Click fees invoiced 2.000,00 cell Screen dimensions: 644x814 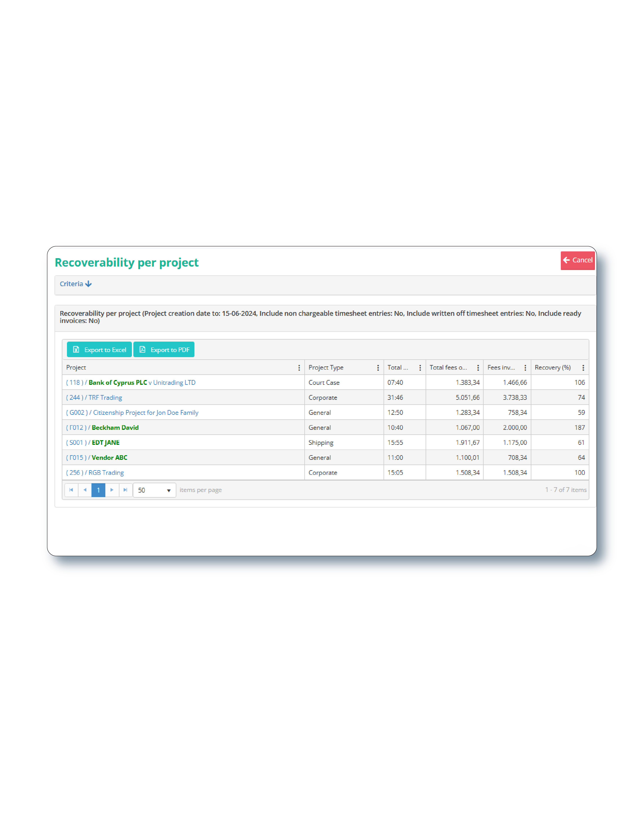pyautogui.click(x=507, y=427)
